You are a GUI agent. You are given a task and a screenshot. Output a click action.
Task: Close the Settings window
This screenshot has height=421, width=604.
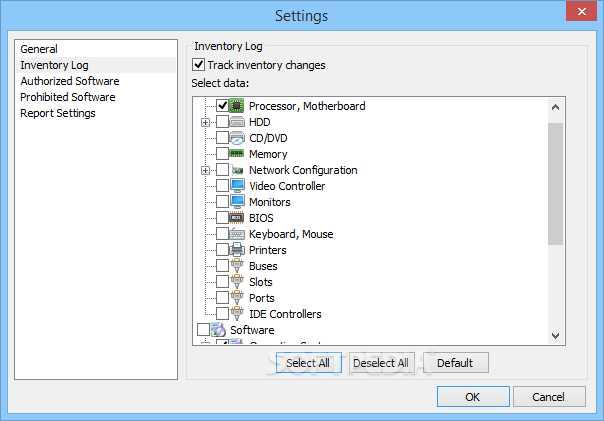pos(581,11)
